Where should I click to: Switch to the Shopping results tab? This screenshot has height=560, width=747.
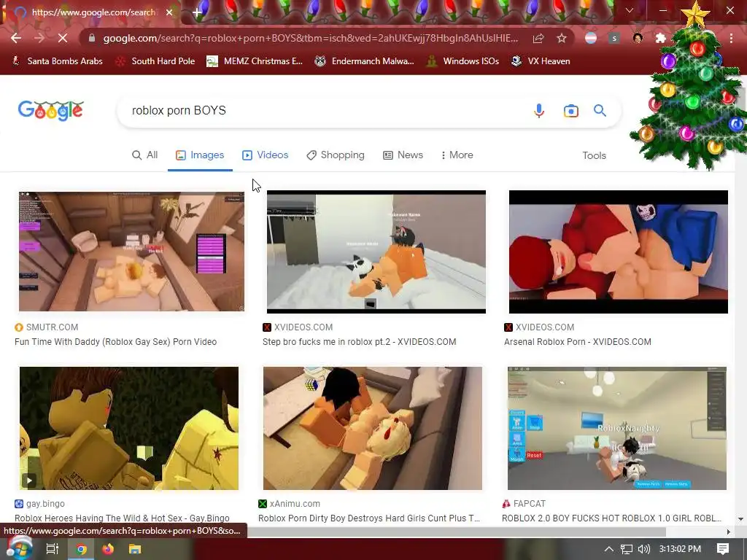click(x=336, y=155)
